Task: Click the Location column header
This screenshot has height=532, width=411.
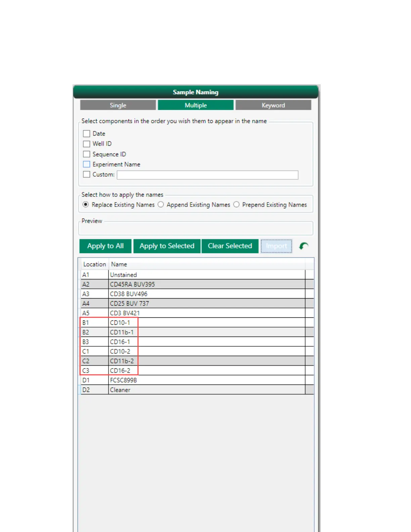Action: pyautogui.click(x=94, y=264)
